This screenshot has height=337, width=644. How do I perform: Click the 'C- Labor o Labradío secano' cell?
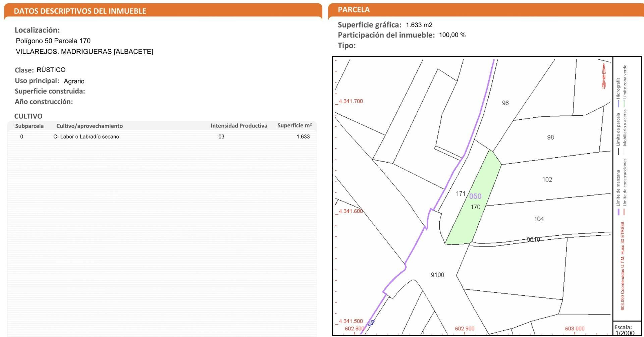click(x=86, y=137)
